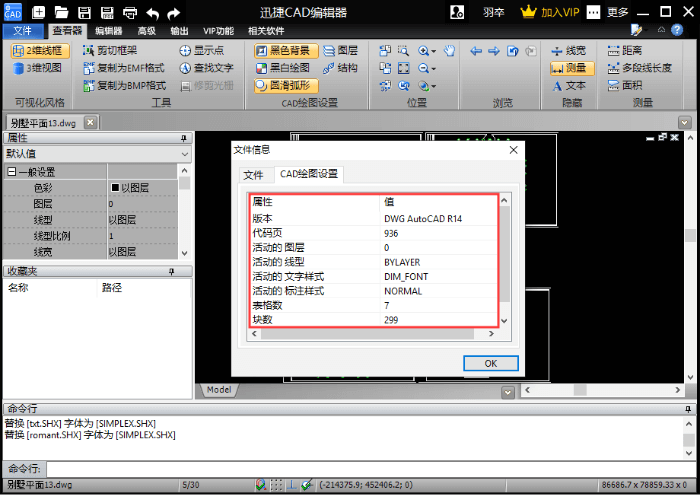
Task: Toggle 文本 display option
Action: [568, 86]
